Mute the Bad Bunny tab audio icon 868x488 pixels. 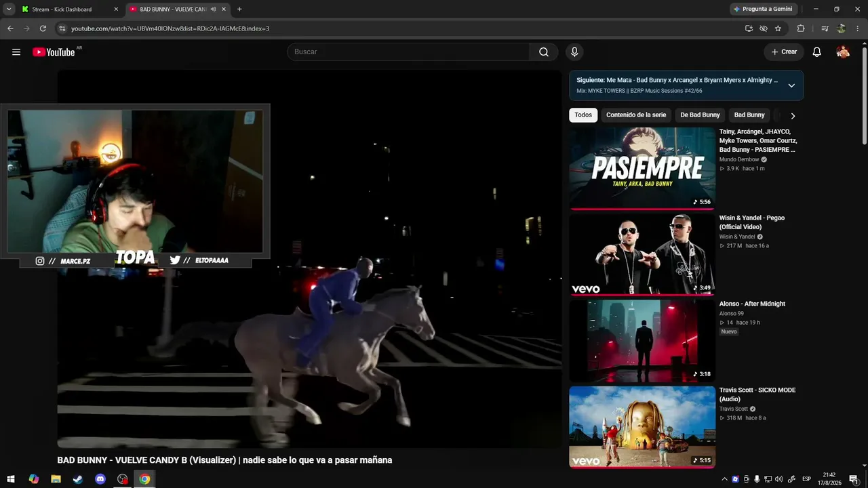click(214, 9)
